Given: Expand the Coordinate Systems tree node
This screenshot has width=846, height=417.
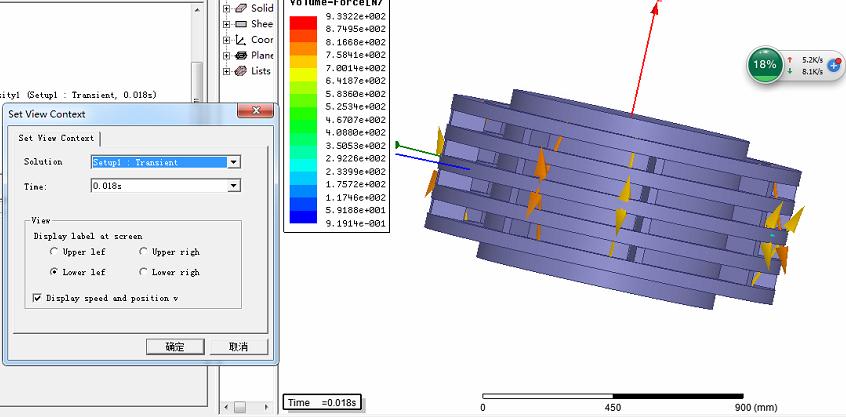Looking at the screenshot, I should coord(227,40).
